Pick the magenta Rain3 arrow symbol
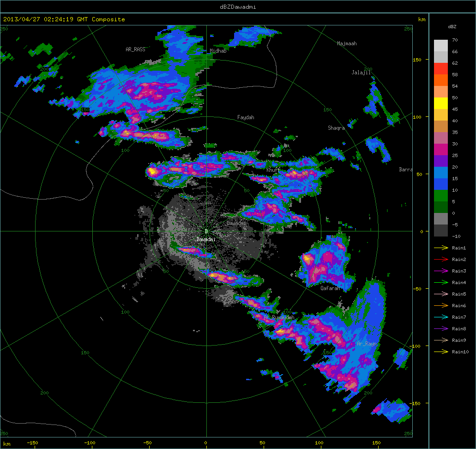 [441, 271]
